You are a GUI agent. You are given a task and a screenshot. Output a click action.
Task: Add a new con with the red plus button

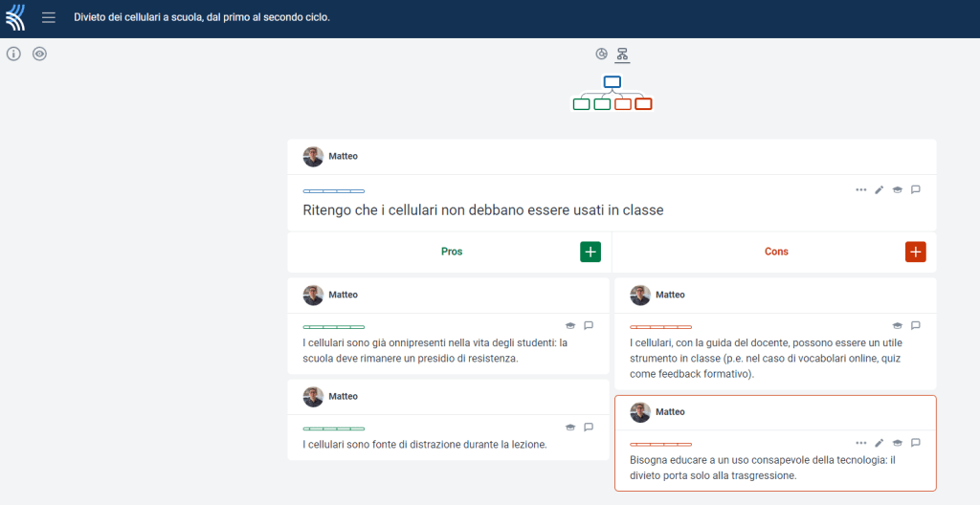coord(915,252)
